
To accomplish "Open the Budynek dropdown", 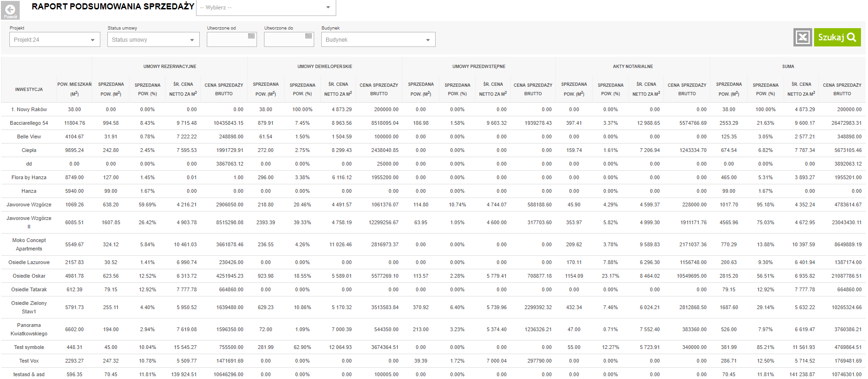I will (378, 39).
